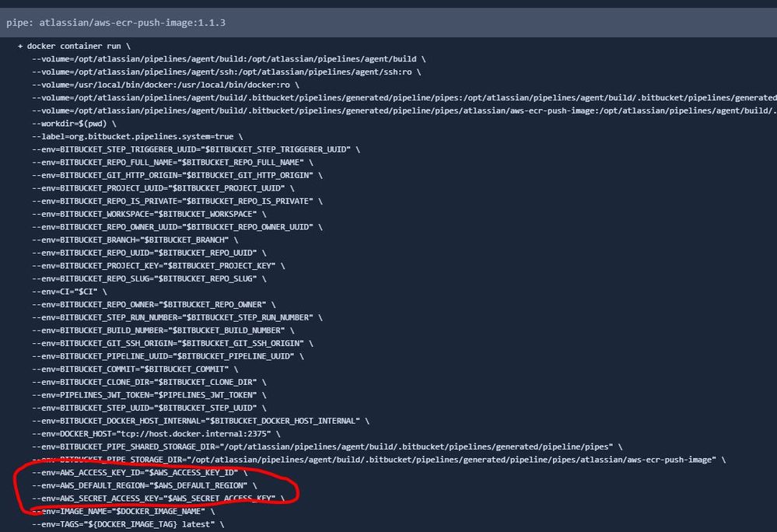Select the agent/build volume mount line

229,59
